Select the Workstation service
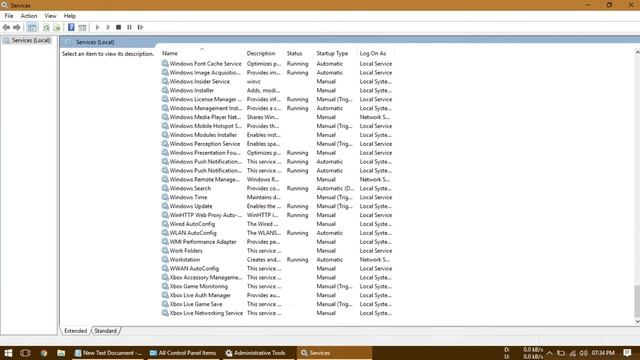Screen dimensions: 640x360 point(277,260)
